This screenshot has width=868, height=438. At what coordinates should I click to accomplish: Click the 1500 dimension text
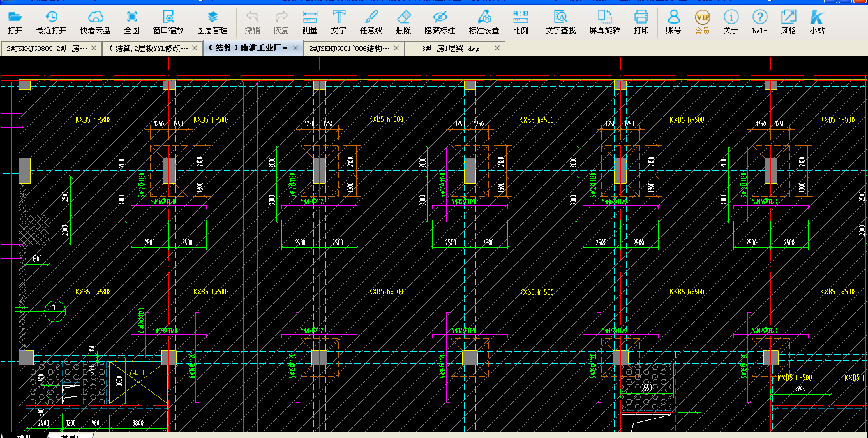37,258
